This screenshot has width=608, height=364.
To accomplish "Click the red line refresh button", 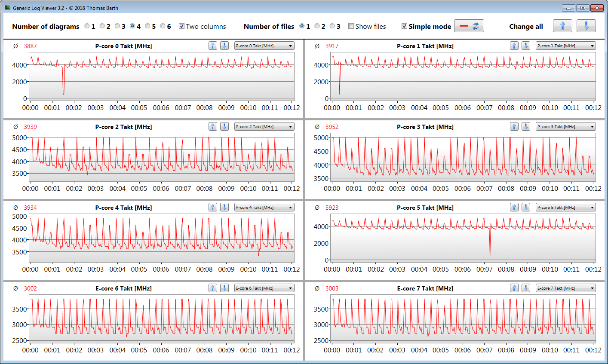I will pos(469,26).
